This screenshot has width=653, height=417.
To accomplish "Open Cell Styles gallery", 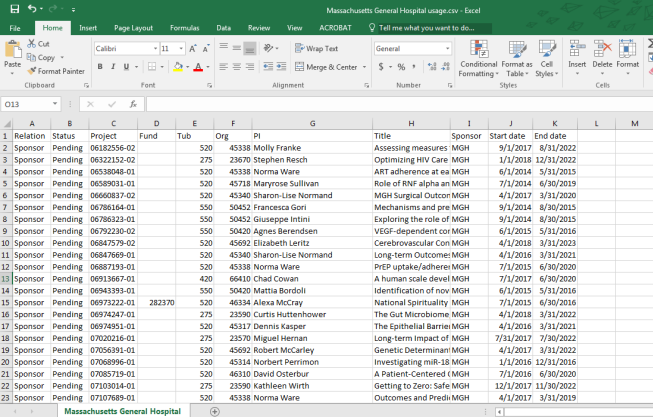I will coord(546,59).
